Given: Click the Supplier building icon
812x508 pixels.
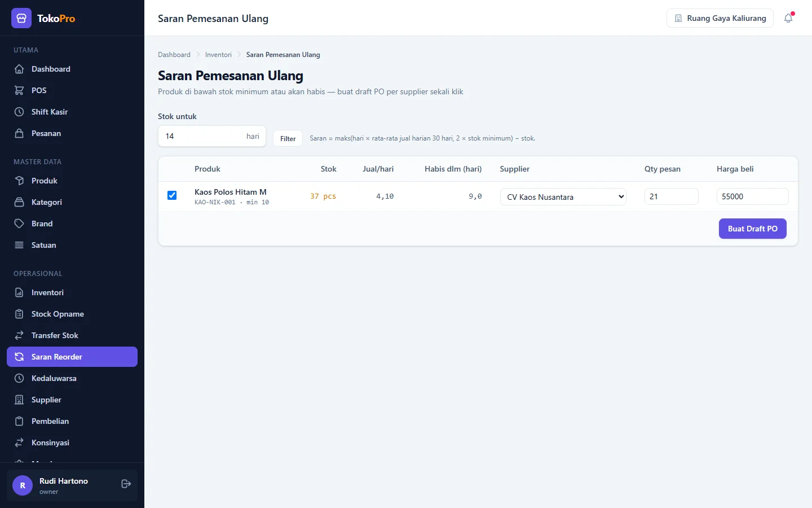Looking at the screenshot, I should point(19,400).
